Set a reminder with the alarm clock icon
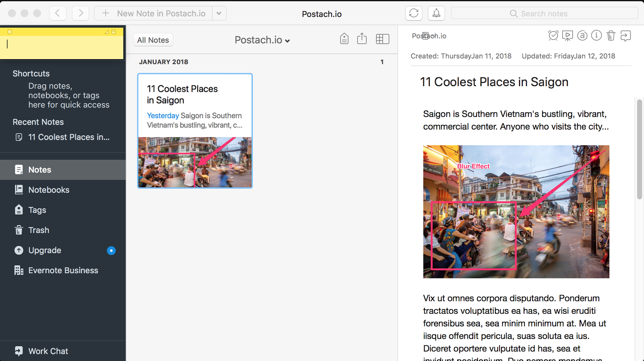 553,36
